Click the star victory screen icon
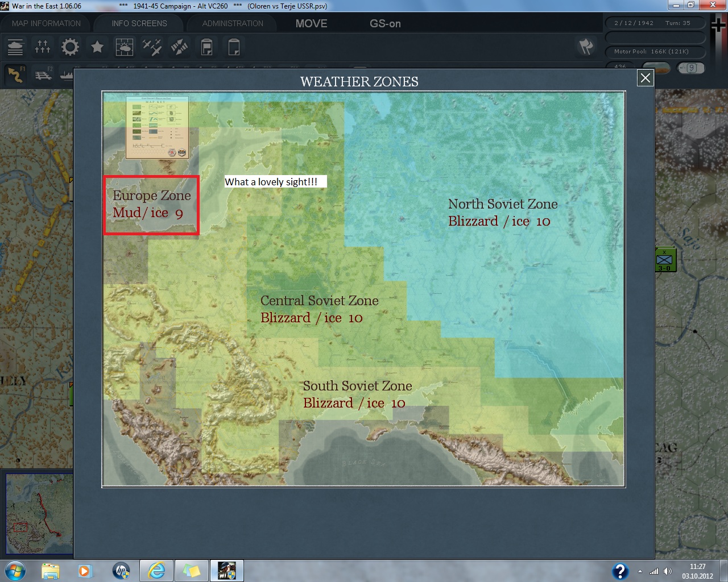The image size is (728, 582). (x=97, y=47)
